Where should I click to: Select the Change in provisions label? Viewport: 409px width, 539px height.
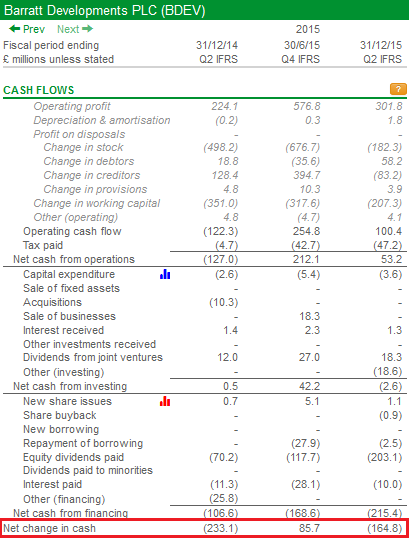pyautogui.click(x=95, y=189)
